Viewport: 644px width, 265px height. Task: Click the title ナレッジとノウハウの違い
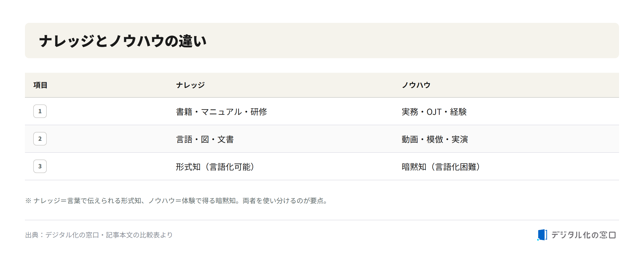click(123, 41)
